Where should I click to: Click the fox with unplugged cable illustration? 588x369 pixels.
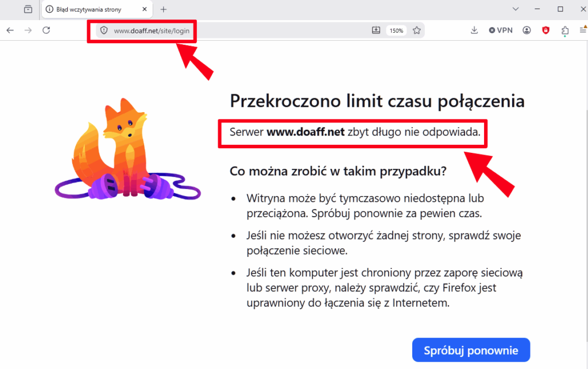click(x=127, y=149)
